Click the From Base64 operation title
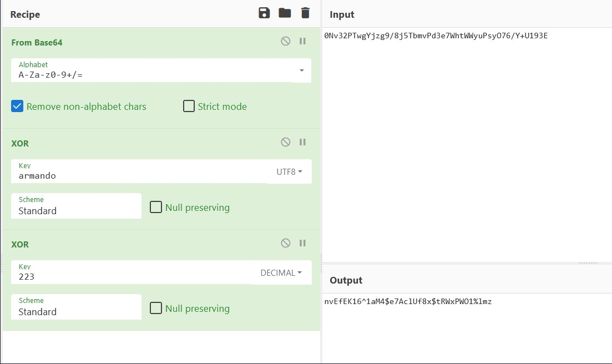The width and height of the screenshot is (612, 364). coord(37,43)
